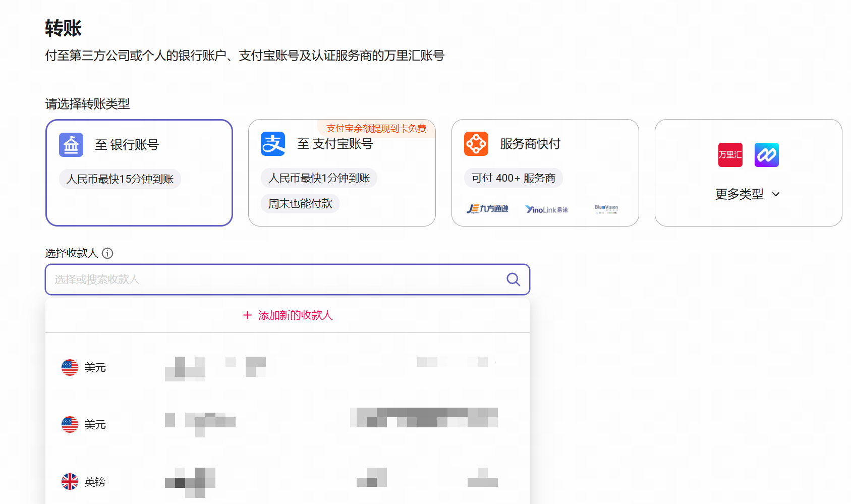Click 添加新的收款人 link
This screenshot has width=851, height=504.
click(x=295, y=315)
